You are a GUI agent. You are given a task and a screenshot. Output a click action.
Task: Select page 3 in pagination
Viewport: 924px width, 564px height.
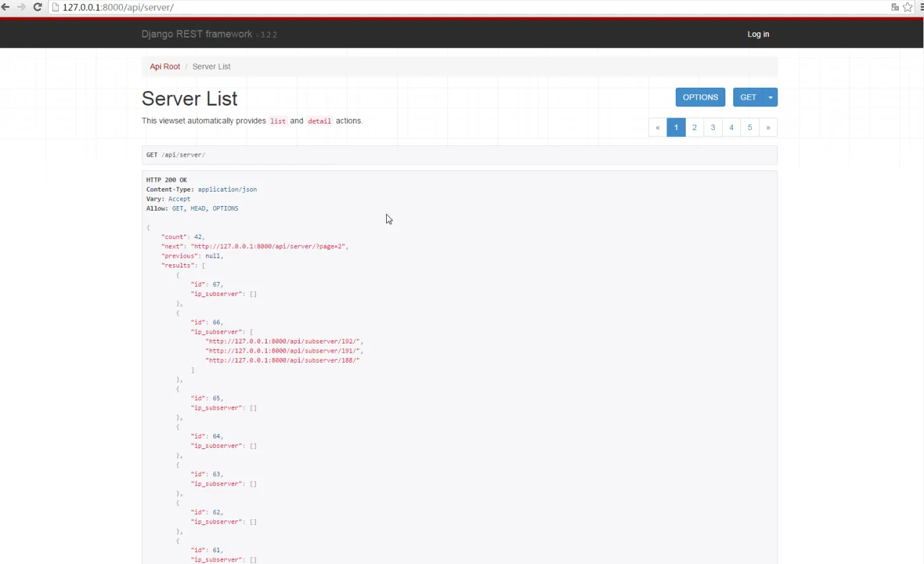(713, 127)
